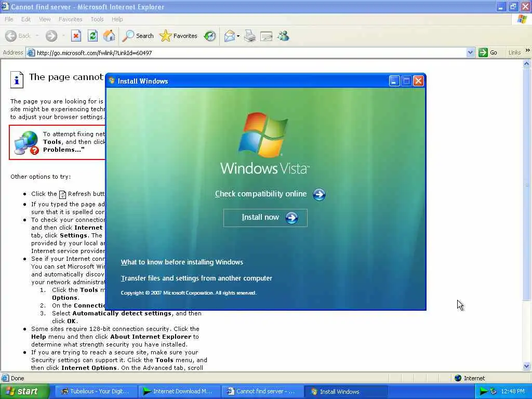Go to the Home page icon
This screenshot has width=532, height=399.
tap(109, 36)
